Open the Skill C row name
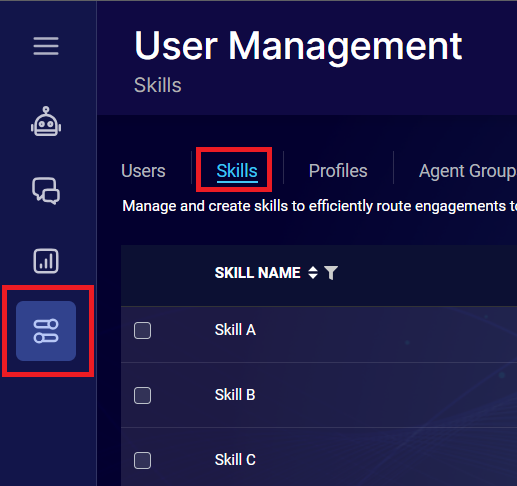Image resolution: width=517 pixels, height=486 pixels. 235,460
